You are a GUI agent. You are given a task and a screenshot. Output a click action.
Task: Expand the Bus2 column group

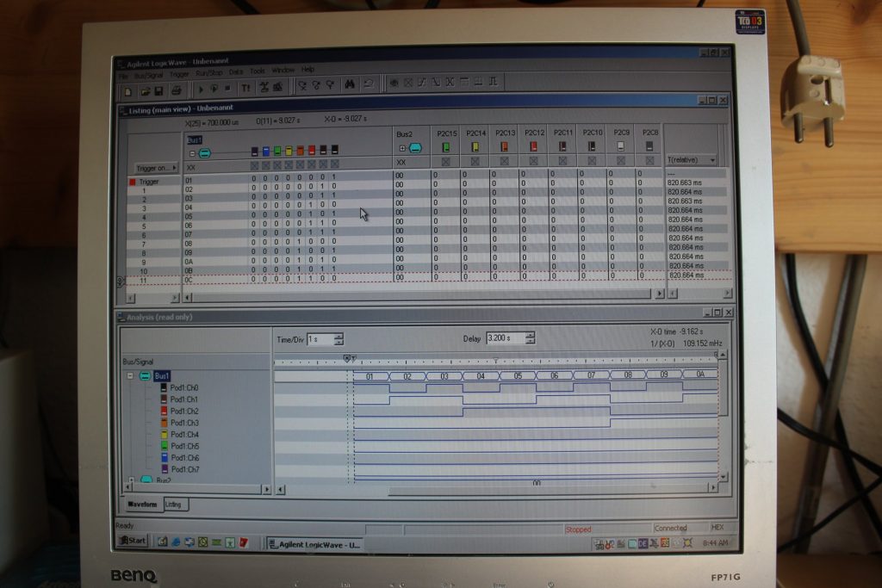(x=401, y=148)
